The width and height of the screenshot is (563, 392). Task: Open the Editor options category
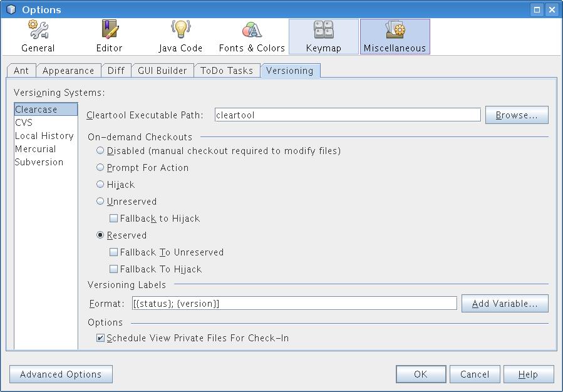pos(109,36)
